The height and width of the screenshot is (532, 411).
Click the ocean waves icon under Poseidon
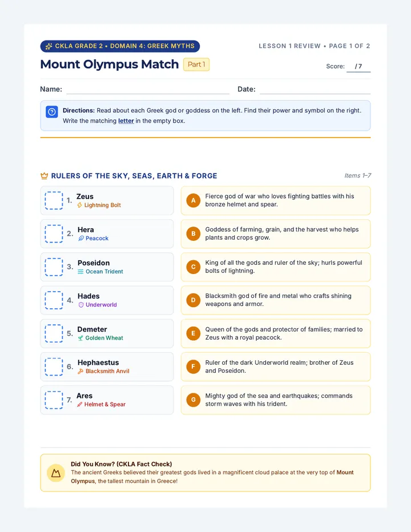(81, 272)
